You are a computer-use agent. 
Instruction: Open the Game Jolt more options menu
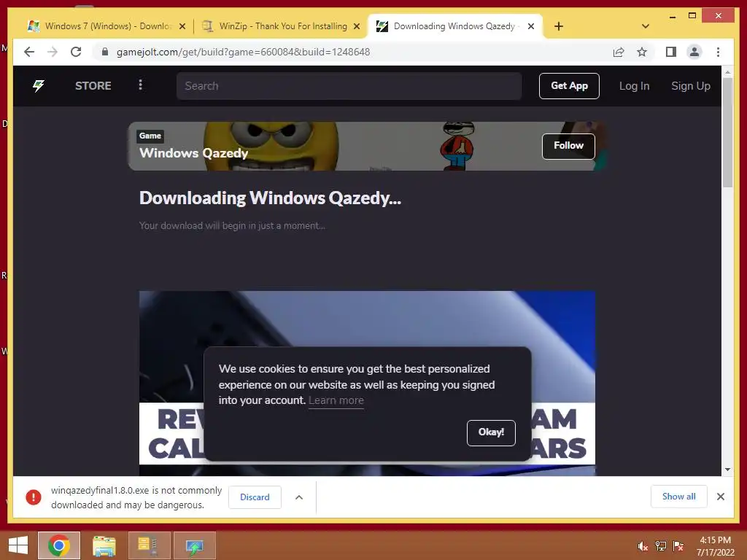[x=140, y=85]
